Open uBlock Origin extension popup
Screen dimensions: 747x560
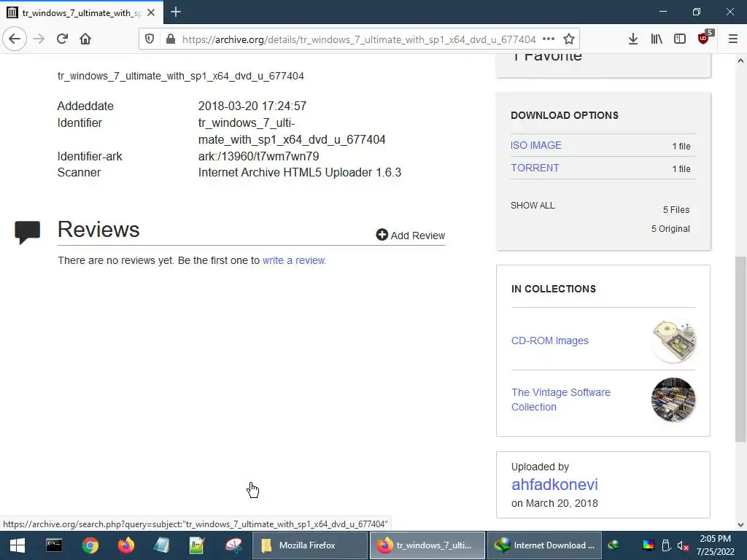(705, 38)
